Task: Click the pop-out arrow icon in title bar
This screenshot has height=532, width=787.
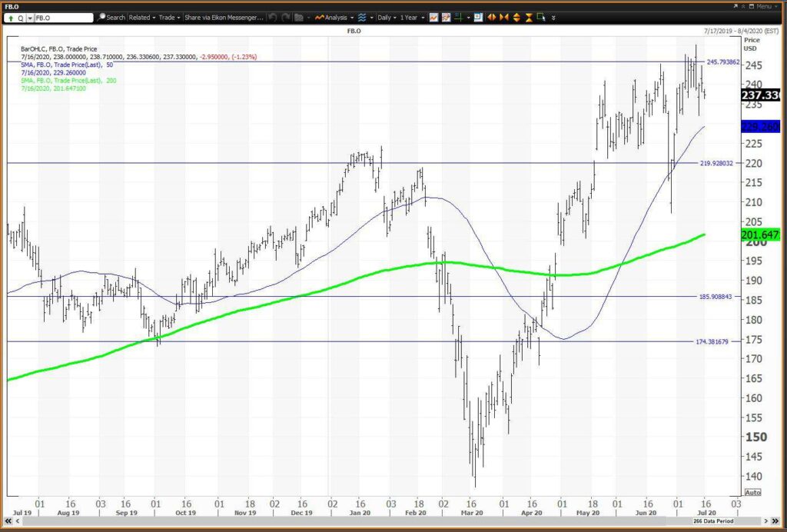Action: (x=736, y=6)
